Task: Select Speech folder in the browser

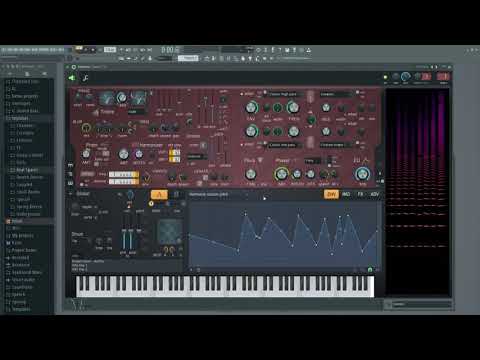Action: click(x=18, y=294)
